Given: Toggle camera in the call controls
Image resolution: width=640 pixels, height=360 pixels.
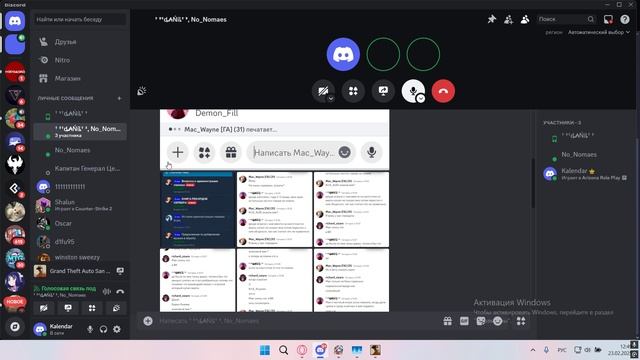Looking at the screenshot, I should [322, 91].
